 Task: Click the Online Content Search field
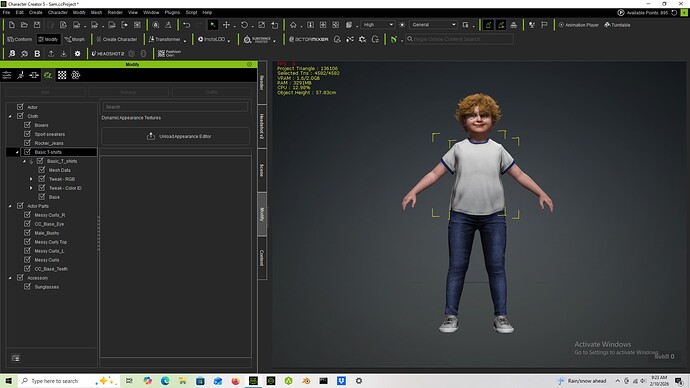point(459,39)
